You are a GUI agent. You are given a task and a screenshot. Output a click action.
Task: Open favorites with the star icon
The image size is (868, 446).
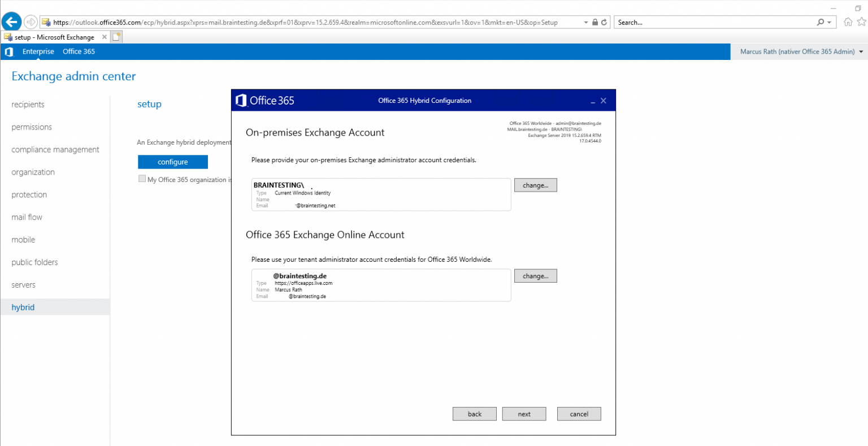point(861,21)
